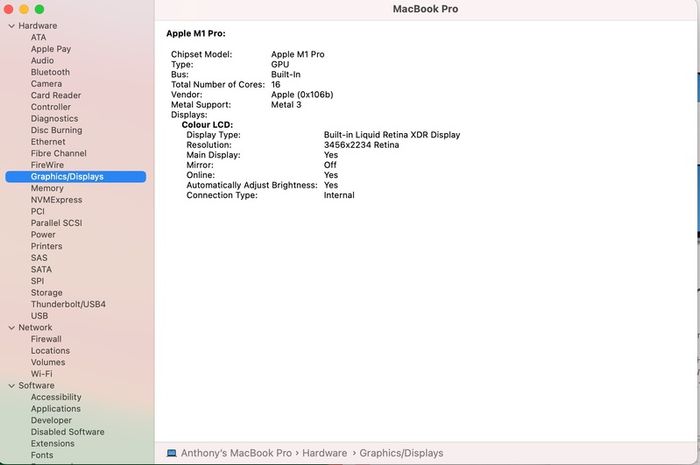Click the Hardware category label
The width and height of the screenshot is (700, 465).
click(x=38, y=26)
